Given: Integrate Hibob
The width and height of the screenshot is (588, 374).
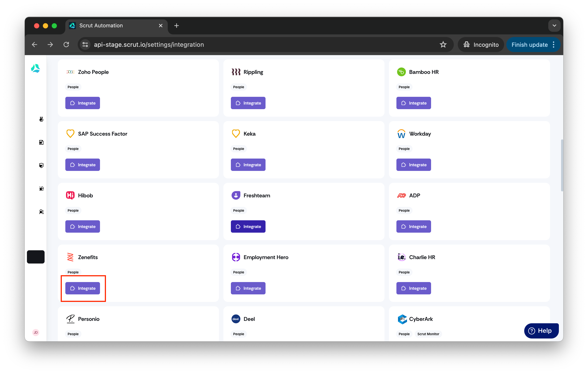Looking at the screenshot, I should point(83,226).
